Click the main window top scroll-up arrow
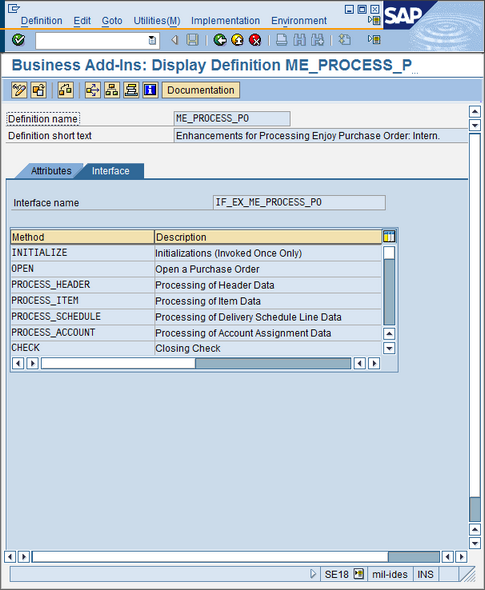Screen dimensions: 485x590 coord(475,111)
